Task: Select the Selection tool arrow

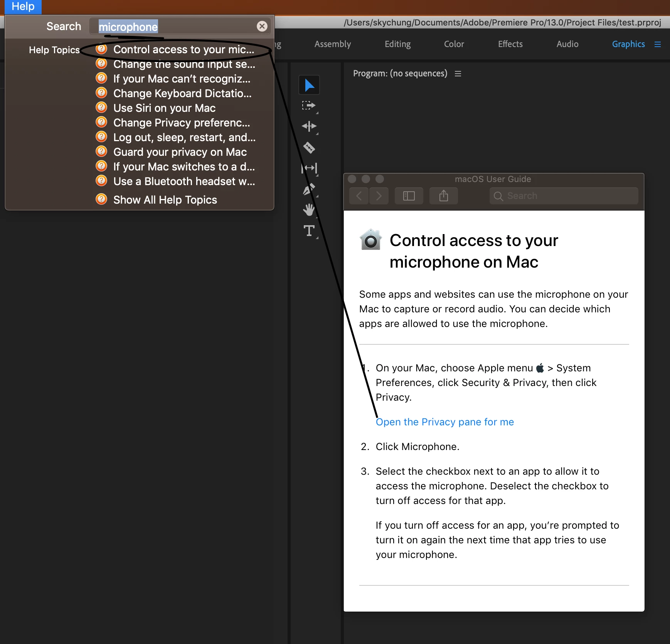Action: click(309, 85)
